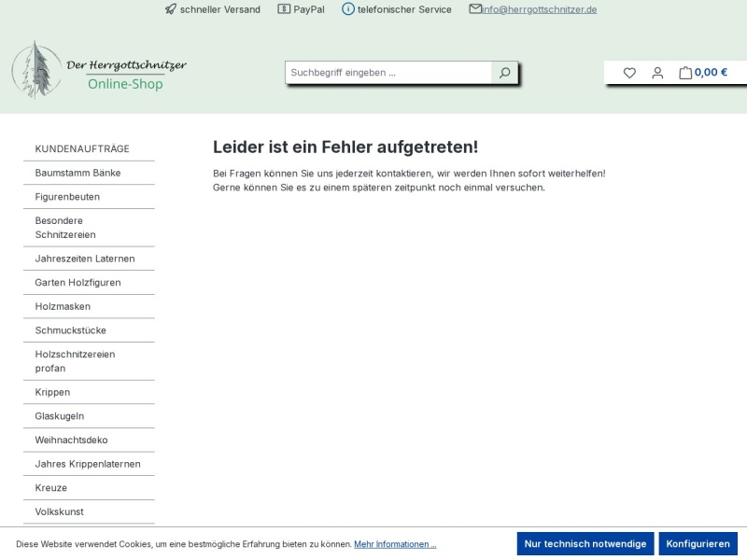Screen dimensions: 747x560
Task: Click the Konfigurieren cookie button
Action: (698, 544)
